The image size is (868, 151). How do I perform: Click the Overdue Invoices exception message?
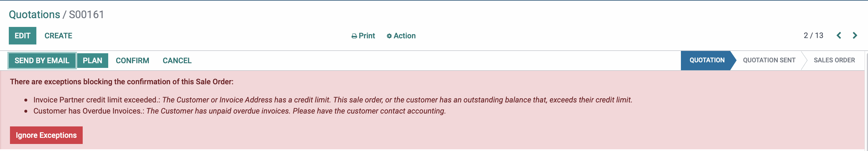[240, 111]
